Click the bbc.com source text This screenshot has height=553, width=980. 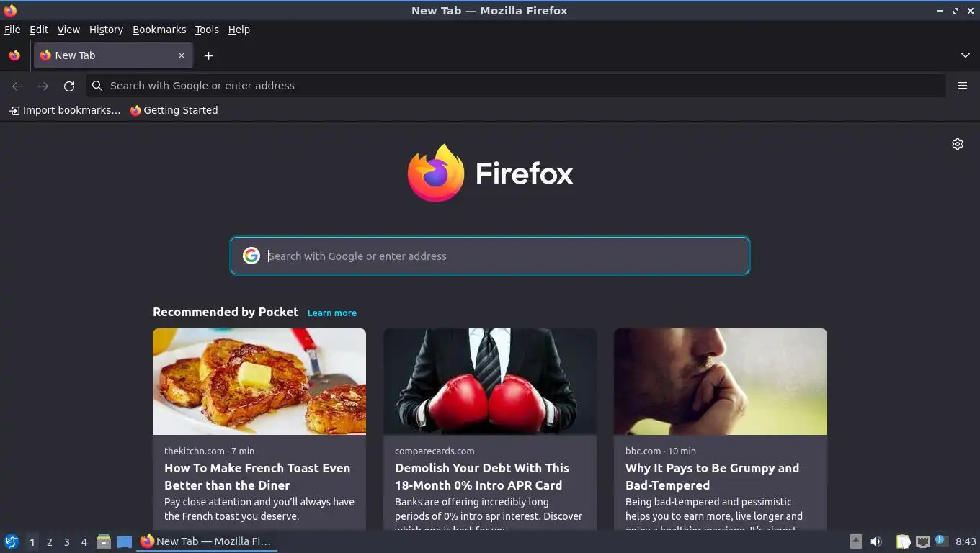pyautogui.click(x=643, y=451)
